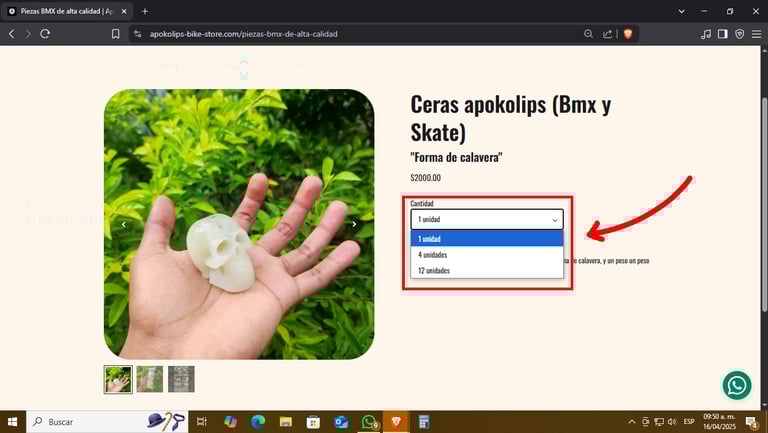The image size is (768, 433).
Task: Open Task View in taskbar
Action: click(201, 422)
